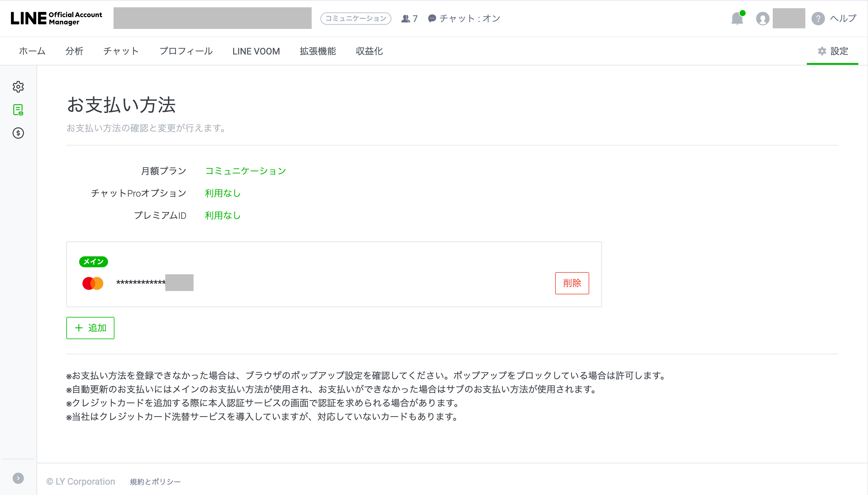The height and width of the screenshot is (495, 868).
Task: Click the プレミアムID label
Action: click(160, 215)
